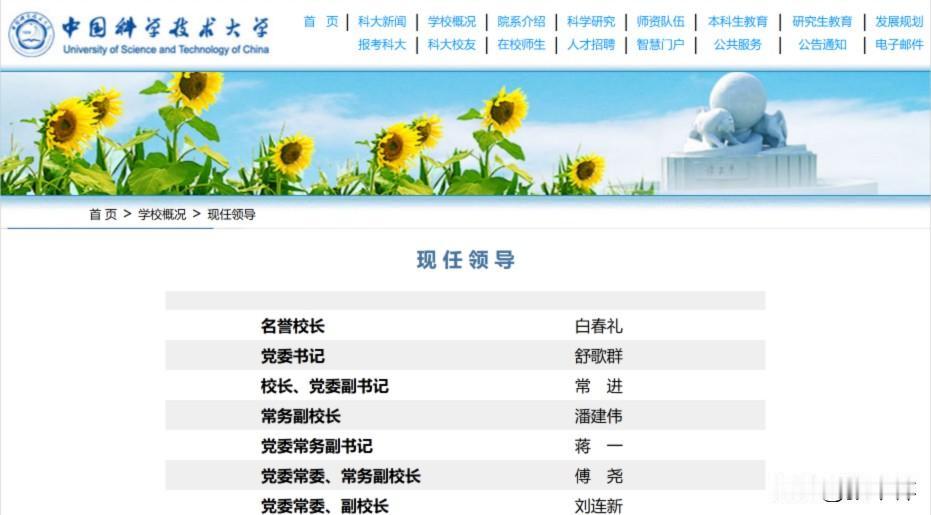Image resolution: width=931 pixels, height=515 pixels.
Task: Click the 现任领导 page heading
Action: 466,260
